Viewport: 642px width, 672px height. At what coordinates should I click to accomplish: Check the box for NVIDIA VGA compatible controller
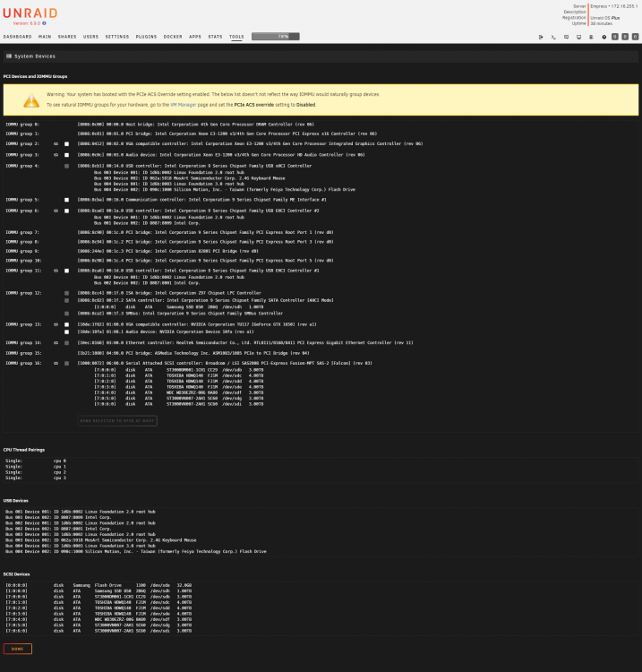click(66, 325)
